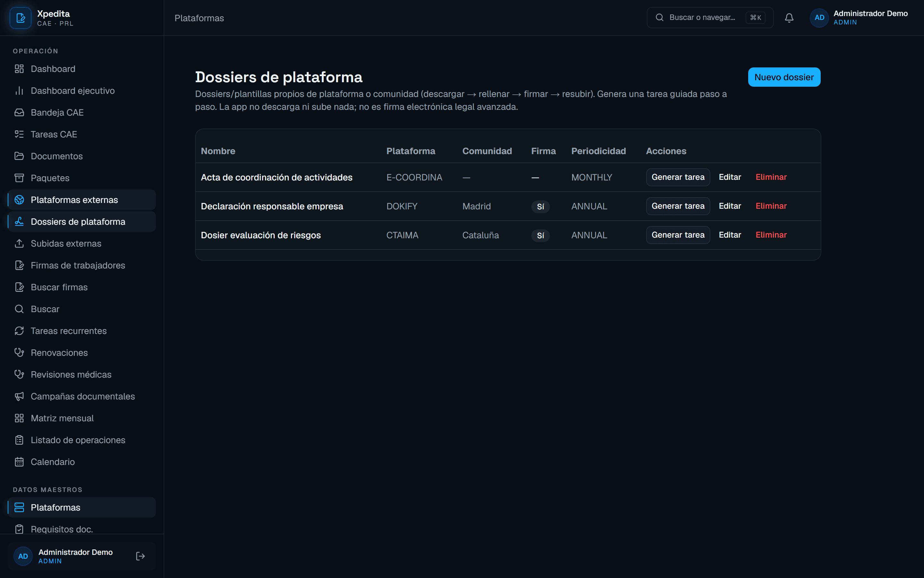Image resolution: width=924 pixels, height=578 pixels.
Task: Generate task for Dosier evaluación de riesgos
Action: click(x=678, y=235)
